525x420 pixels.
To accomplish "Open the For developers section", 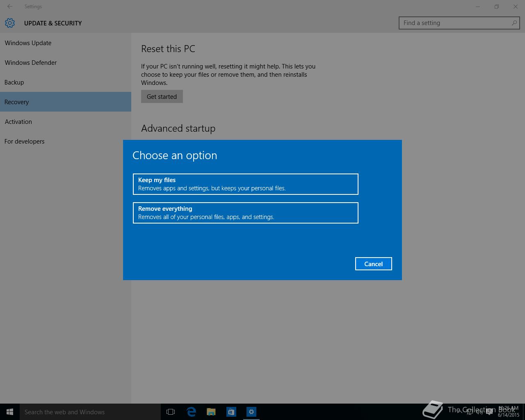I will tap(66, 141).
